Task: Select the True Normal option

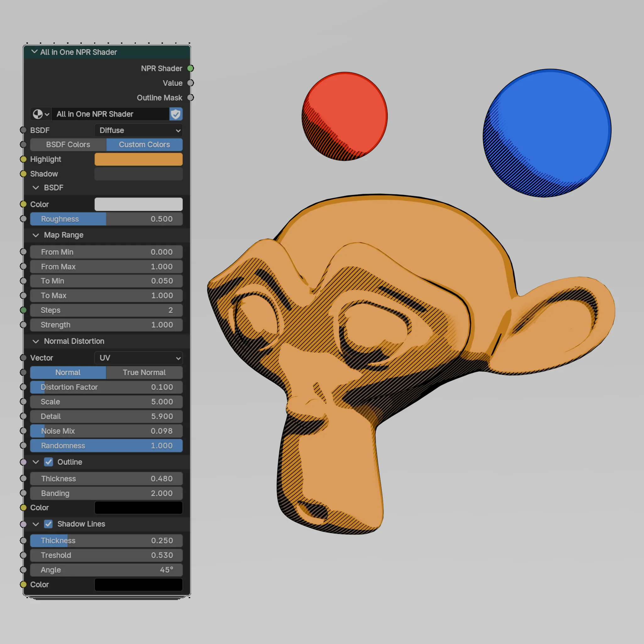Action: click(x=144, y=373)
